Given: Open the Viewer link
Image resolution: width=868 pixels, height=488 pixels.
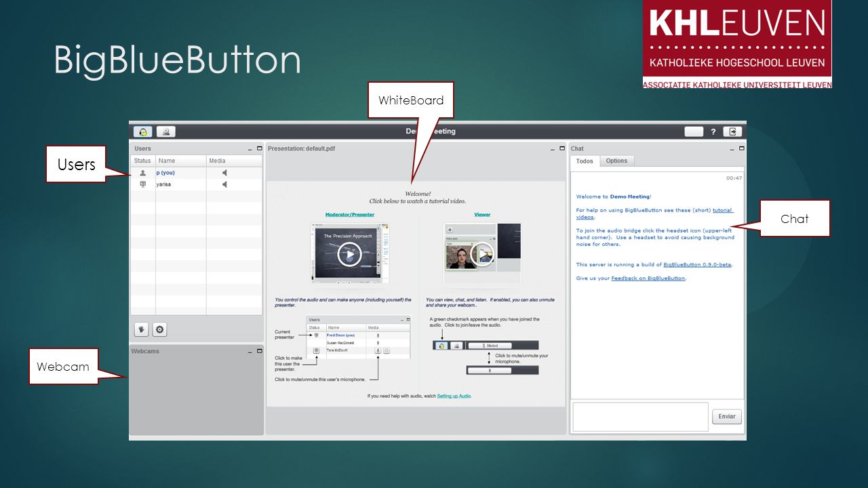Looking at the screenshot, I should point(482,215).
